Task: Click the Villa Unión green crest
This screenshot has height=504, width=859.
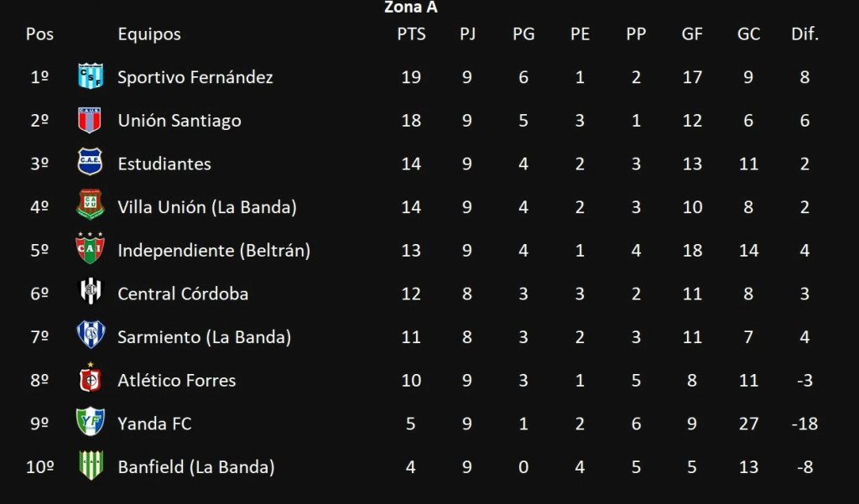Action: click(91, 205)
